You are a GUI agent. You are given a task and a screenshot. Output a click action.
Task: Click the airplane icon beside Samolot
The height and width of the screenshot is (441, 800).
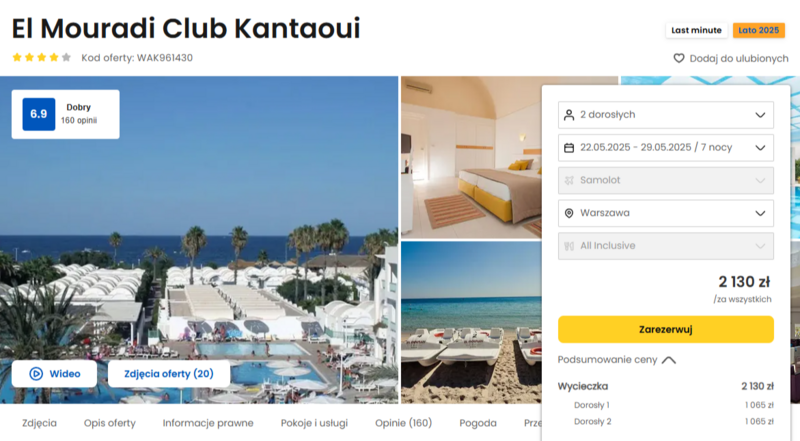pyautogui.click(x=569, y=180)
